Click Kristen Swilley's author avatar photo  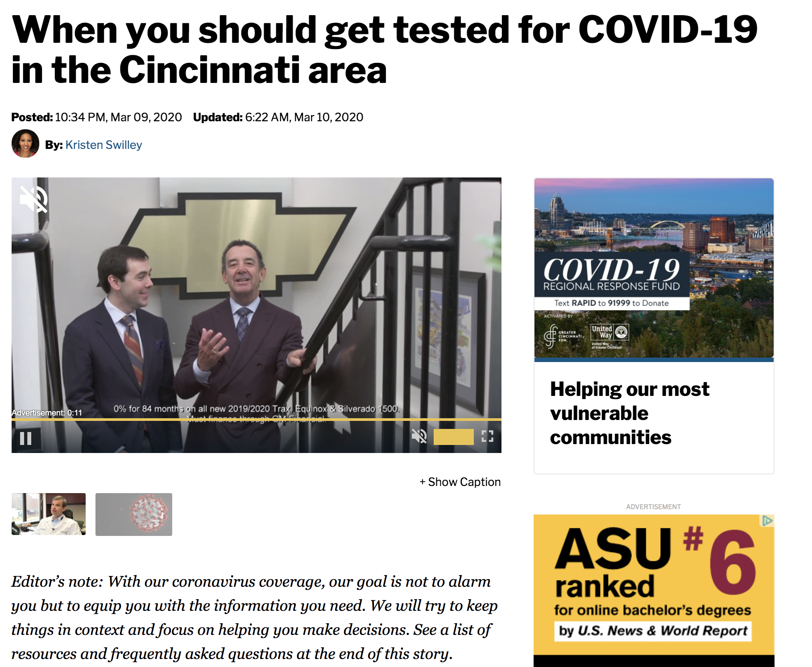[25, 144]
